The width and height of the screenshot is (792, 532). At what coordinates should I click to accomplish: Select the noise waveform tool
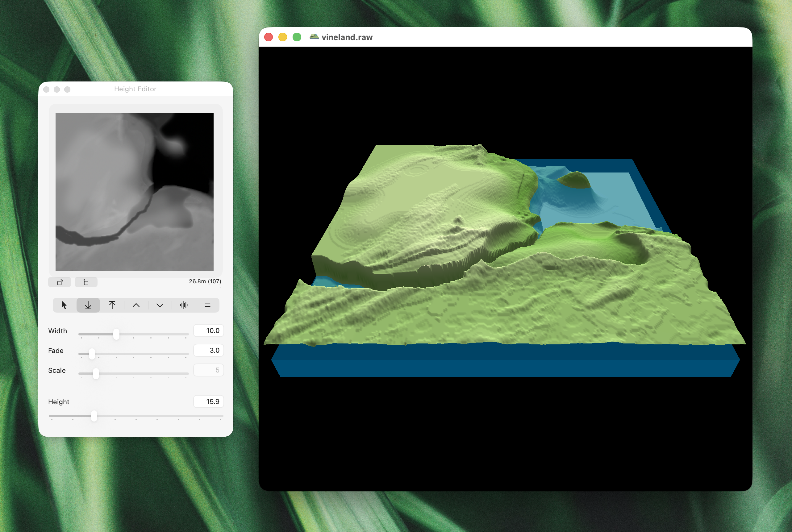(184, 305)
